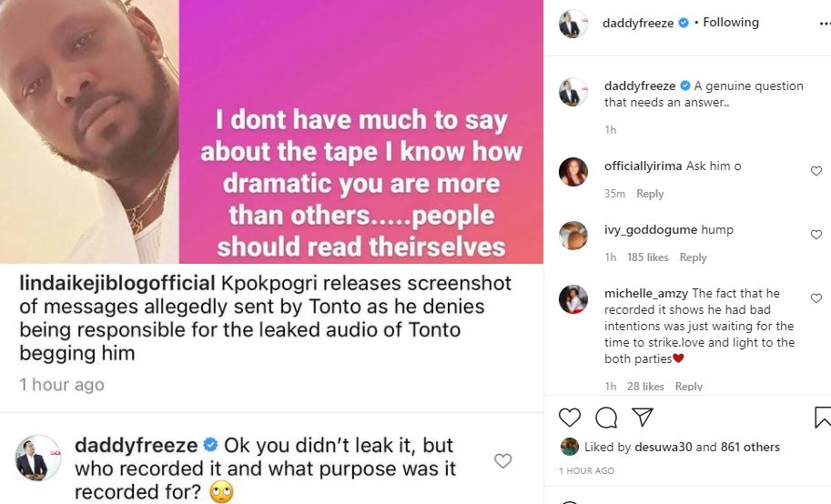Open michelle_amzy's profile avatar
831x504 pixels.
coord(573,298)
